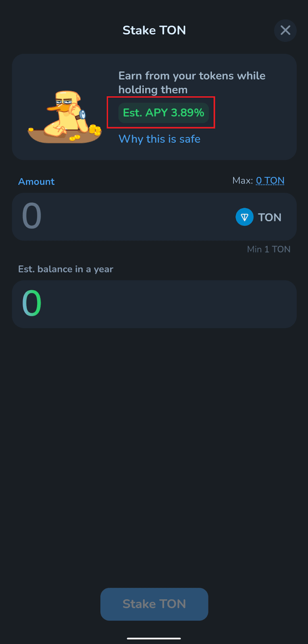The width and height of the screenshot is (308, 644).
Task: Tap the blue TON coin icon
Action: pyautogui.click(x=244, y=217)
